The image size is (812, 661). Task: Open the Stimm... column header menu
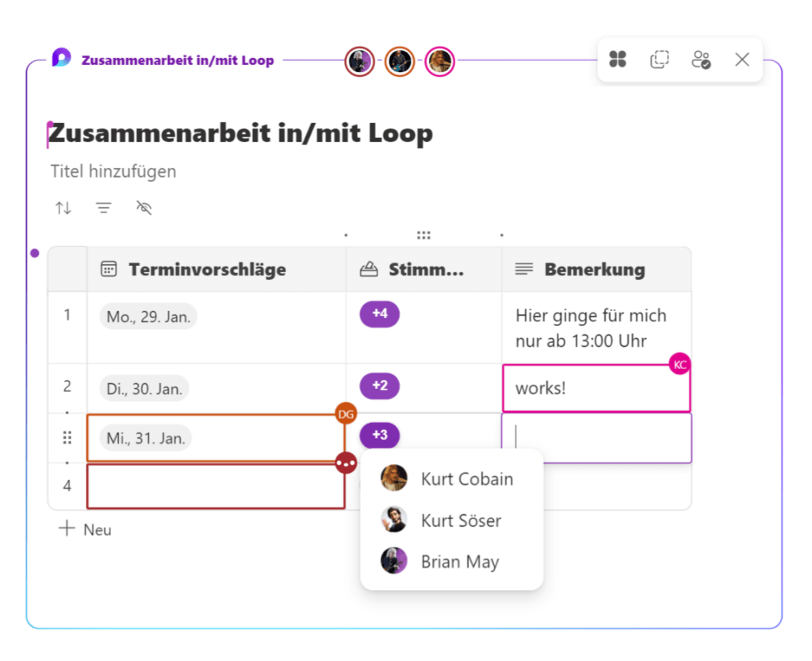tap(423, 269)
